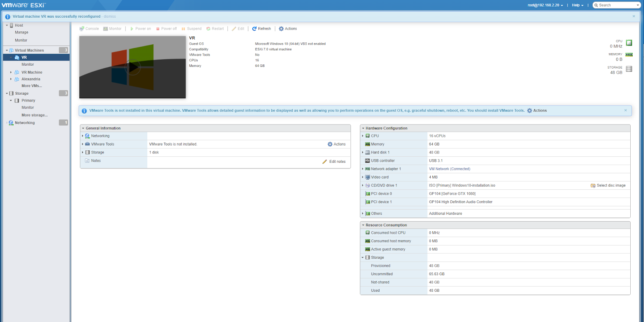
Task: Click the More storage... link
Action: pyautogui.click(x=35, y=115)
